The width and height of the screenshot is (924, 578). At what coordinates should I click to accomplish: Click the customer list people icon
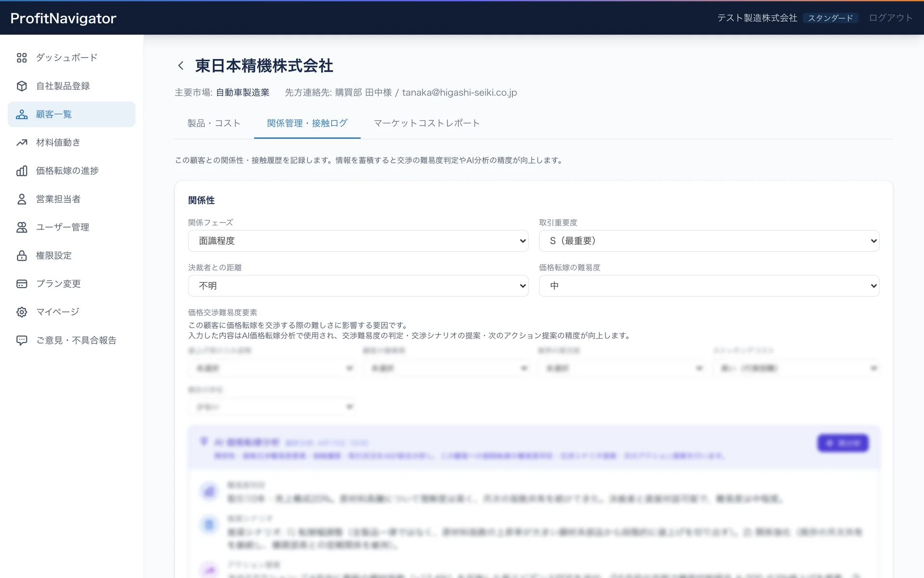pos(22,114)
